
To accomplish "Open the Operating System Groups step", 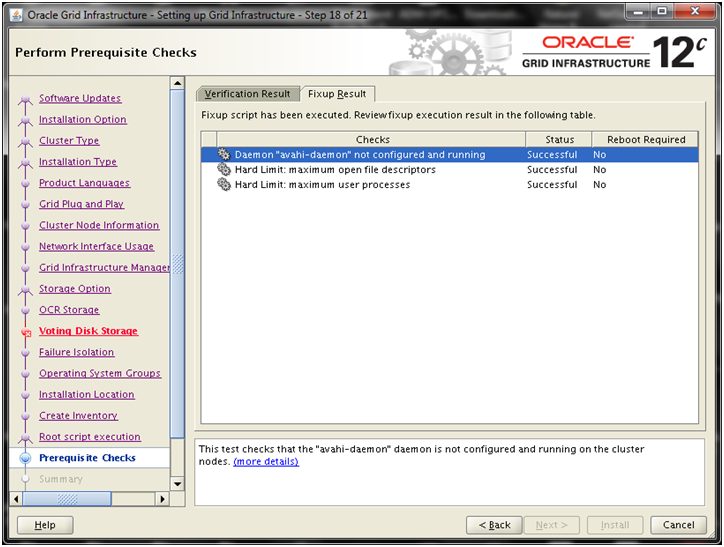I will [x=100, y=373].
